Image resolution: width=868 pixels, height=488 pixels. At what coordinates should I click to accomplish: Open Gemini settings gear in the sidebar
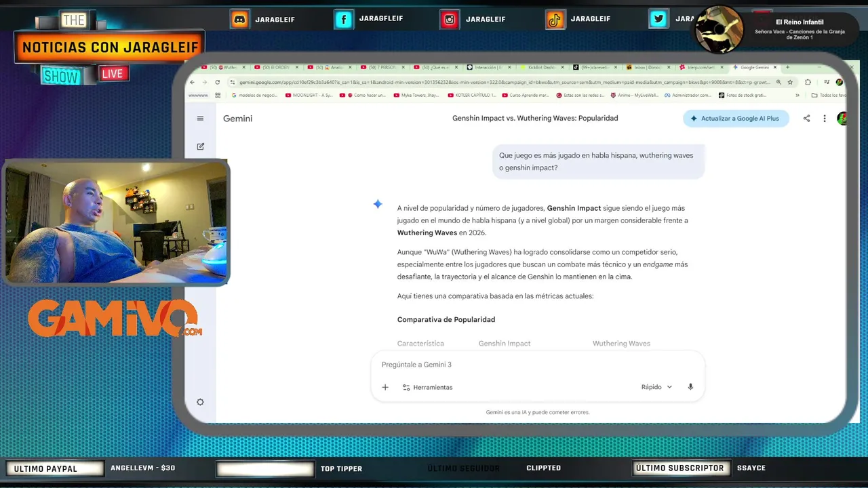(200, 402)
